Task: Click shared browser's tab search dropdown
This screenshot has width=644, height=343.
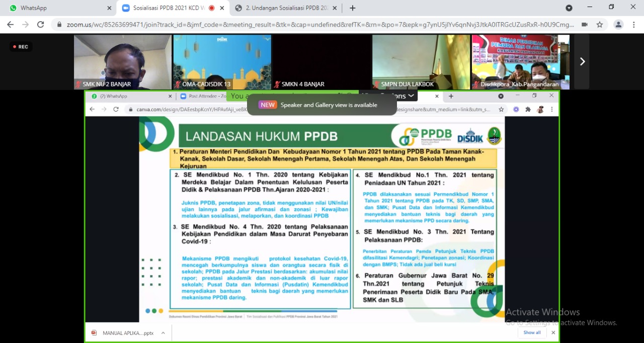Action: point(501,96)
